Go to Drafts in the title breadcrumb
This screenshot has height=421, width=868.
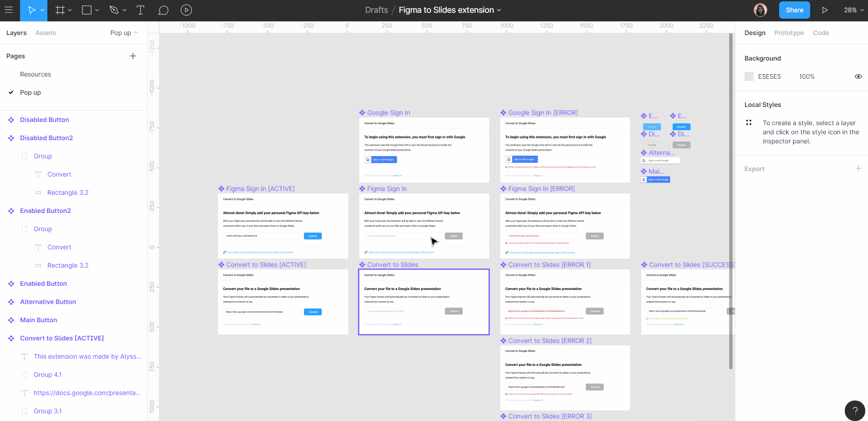pos(376,10)
